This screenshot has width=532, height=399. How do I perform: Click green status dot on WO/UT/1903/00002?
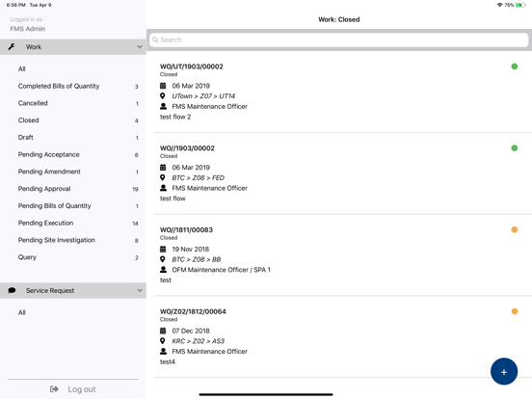(x=515, y=66)
